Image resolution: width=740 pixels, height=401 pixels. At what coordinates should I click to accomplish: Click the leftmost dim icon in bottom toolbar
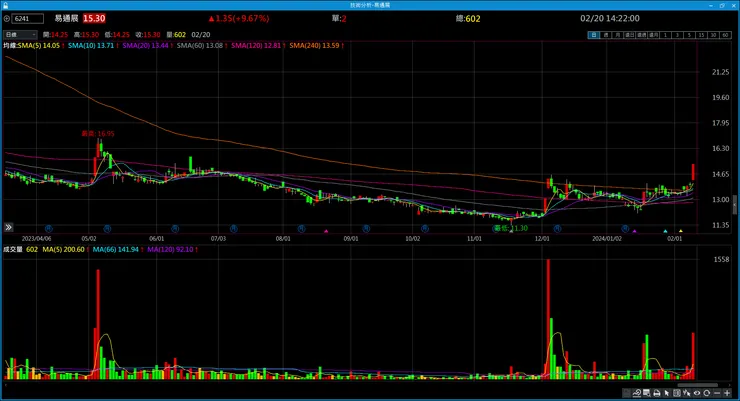[x=627, y=393]
